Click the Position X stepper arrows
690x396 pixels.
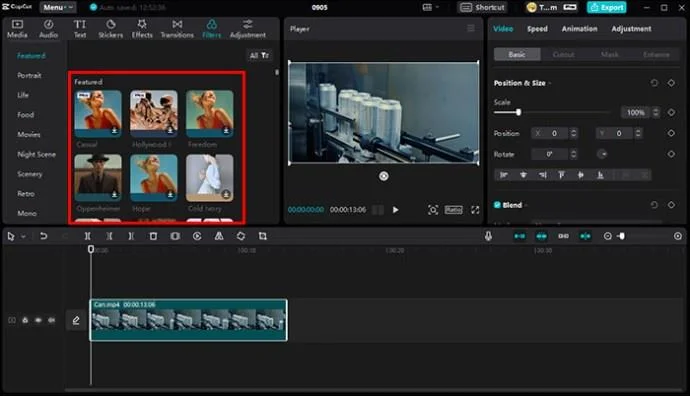click(x=573, y=133)
